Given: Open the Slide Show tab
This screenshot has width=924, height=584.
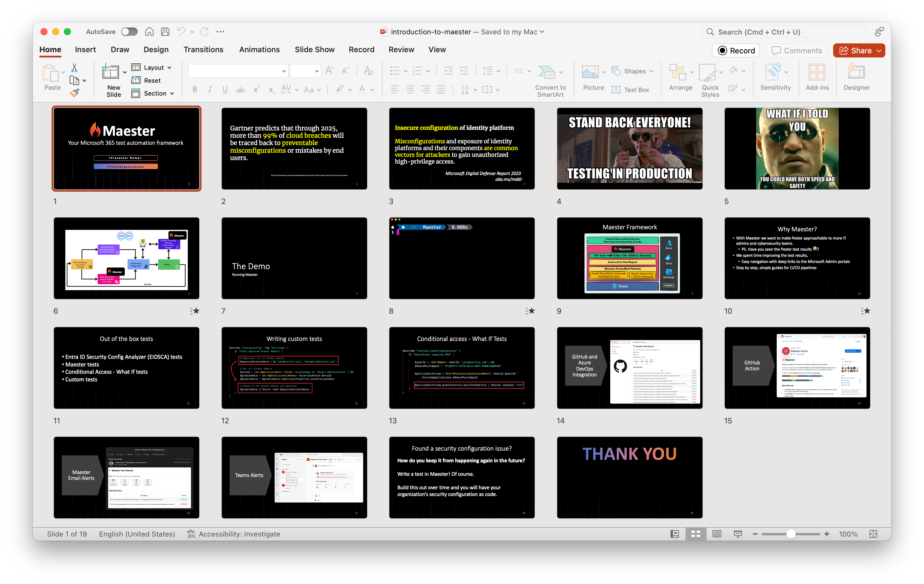Looking at the screenshot, I should 315,50.
